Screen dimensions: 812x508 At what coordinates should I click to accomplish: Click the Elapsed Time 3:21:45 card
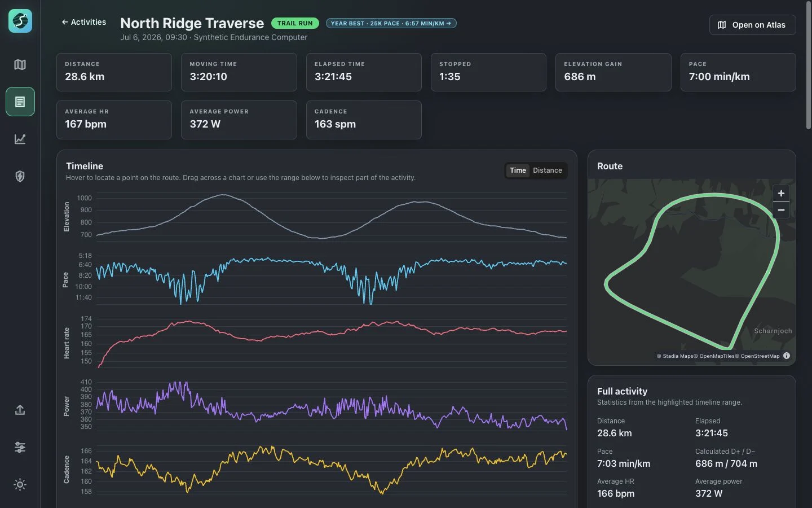(x=364, y=72)
